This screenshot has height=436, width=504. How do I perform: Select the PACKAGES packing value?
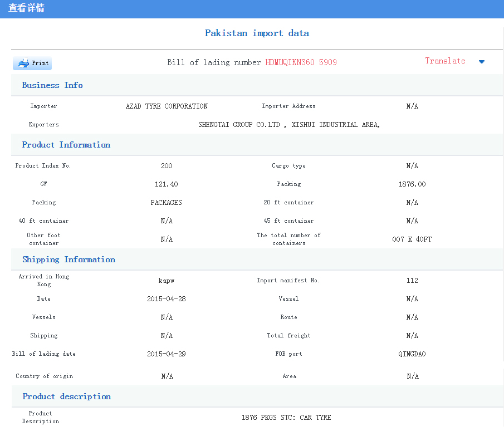[166, 203]
